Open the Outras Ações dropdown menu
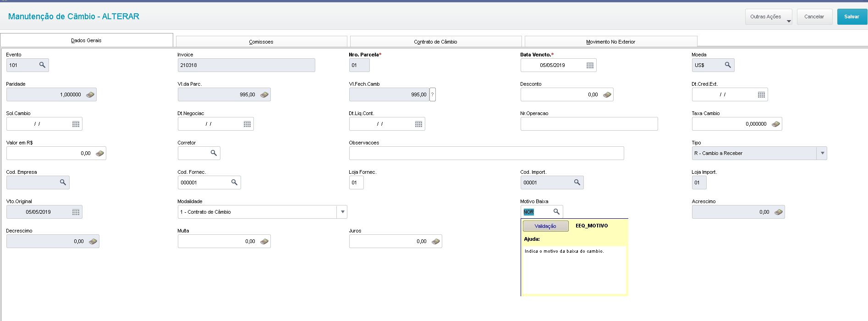The image size is (868, 321). point(769,17)
